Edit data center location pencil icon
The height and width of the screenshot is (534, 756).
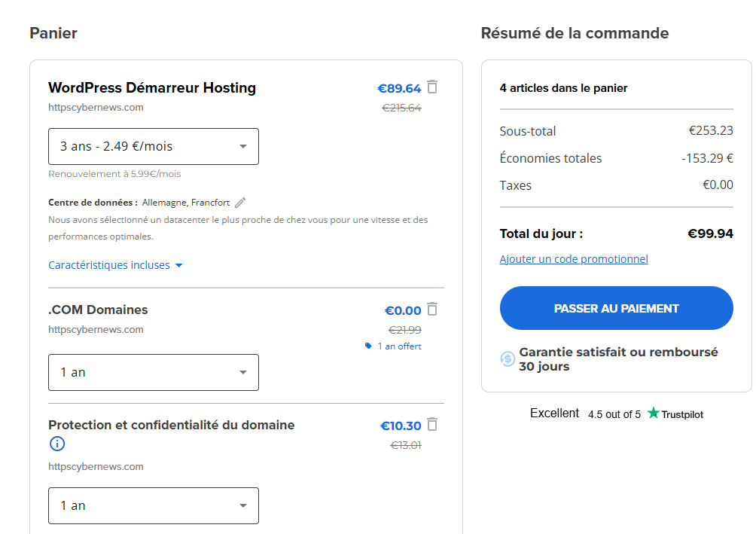[240, 203]
